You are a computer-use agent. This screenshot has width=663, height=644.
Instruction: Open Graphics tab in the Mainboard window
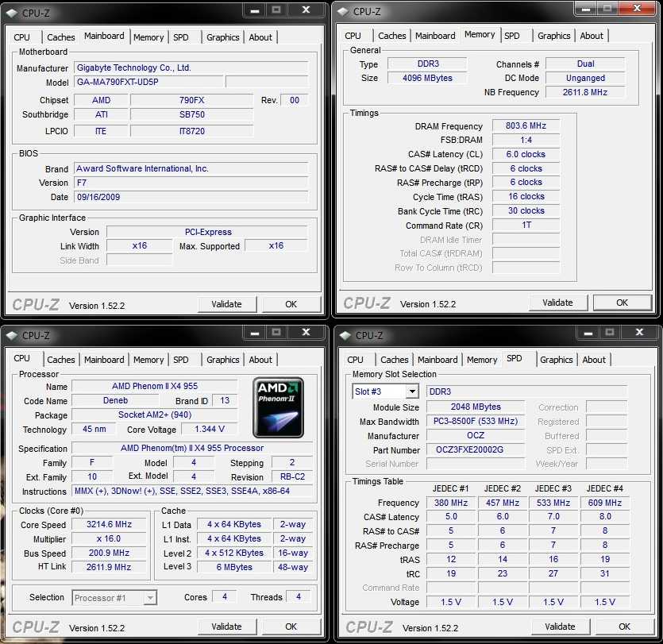(223, 37)
